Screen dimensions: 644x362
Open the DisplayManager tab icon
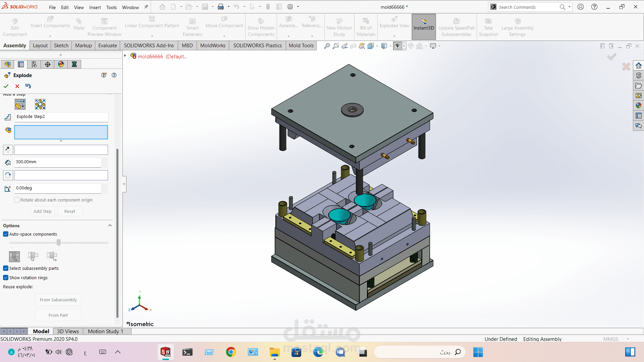point(61,64)
